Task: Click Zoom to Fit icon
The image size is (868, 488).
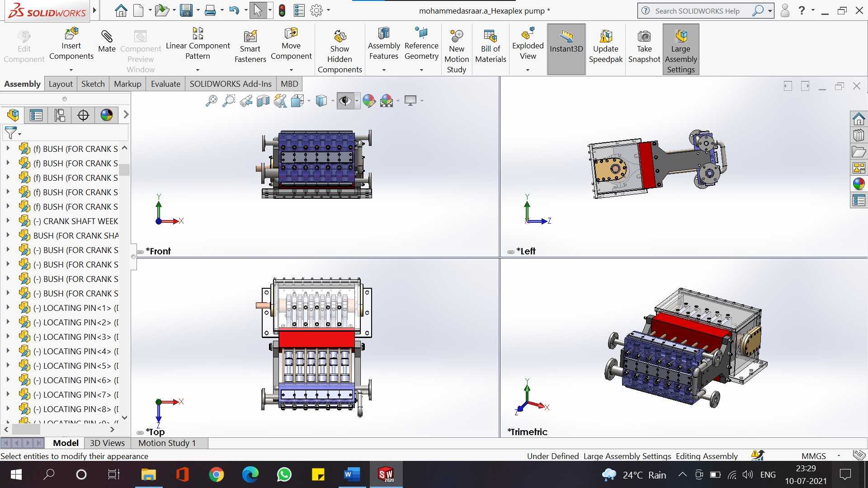Action: [x=211, y=101]
